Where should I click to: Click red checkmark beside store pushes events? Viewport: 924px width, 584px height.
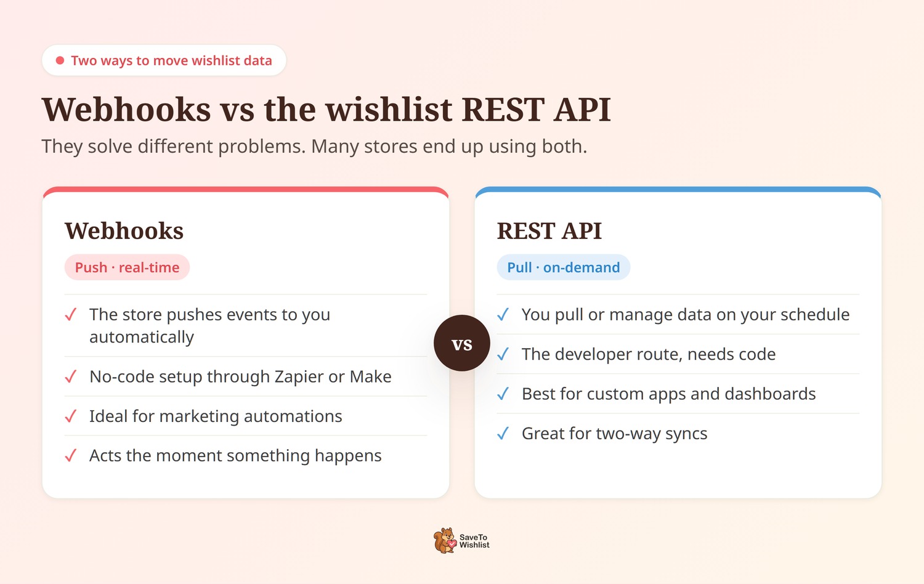coord(71,315)
